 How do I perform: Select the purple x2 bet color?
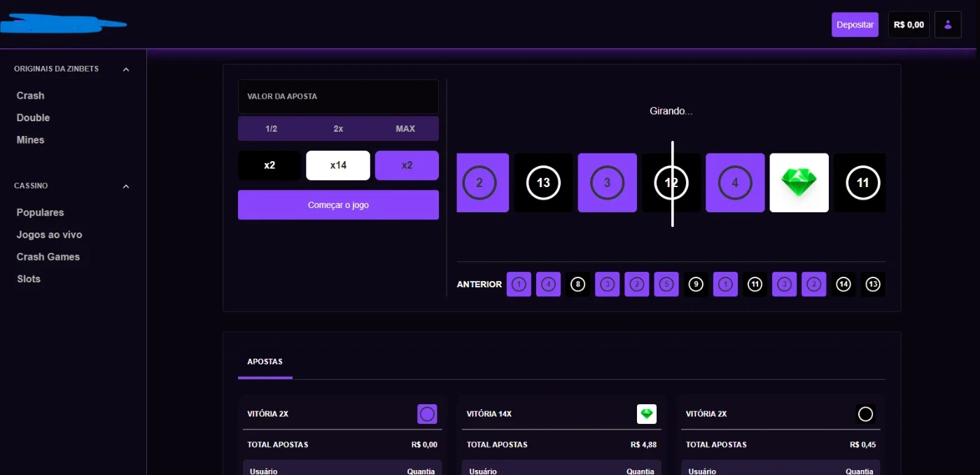pos(407,165)
